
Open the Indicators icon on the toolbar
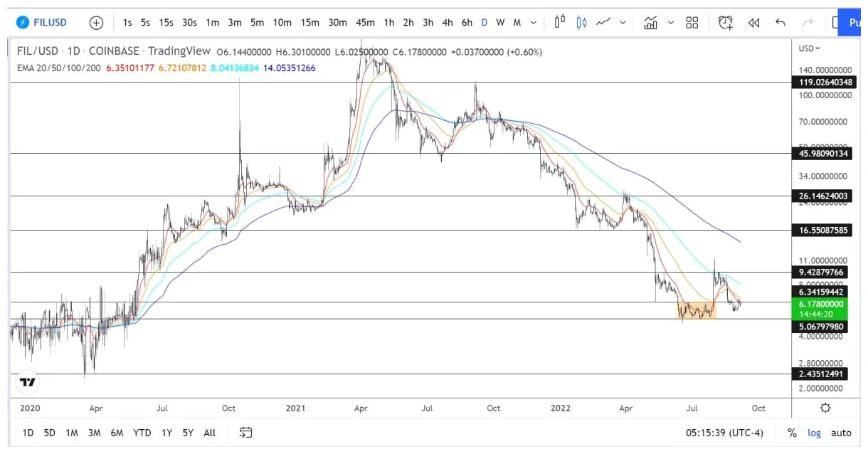coord(651,22)
